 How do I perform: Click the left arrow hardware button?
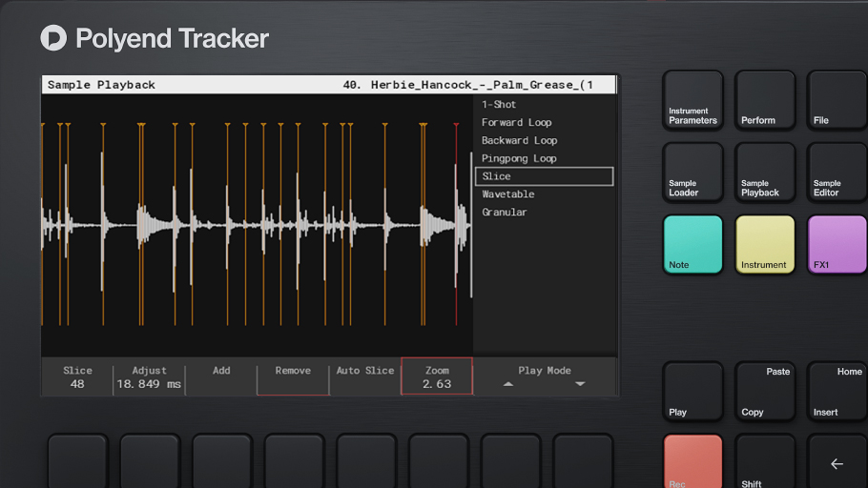coord(837,461)
